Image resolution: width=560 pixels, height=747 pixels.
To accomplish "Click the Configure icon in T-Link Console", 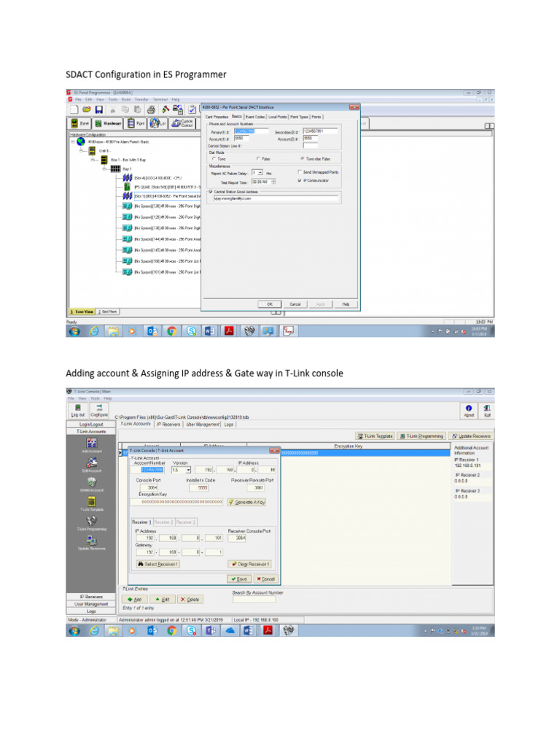I will coord(99,410).
